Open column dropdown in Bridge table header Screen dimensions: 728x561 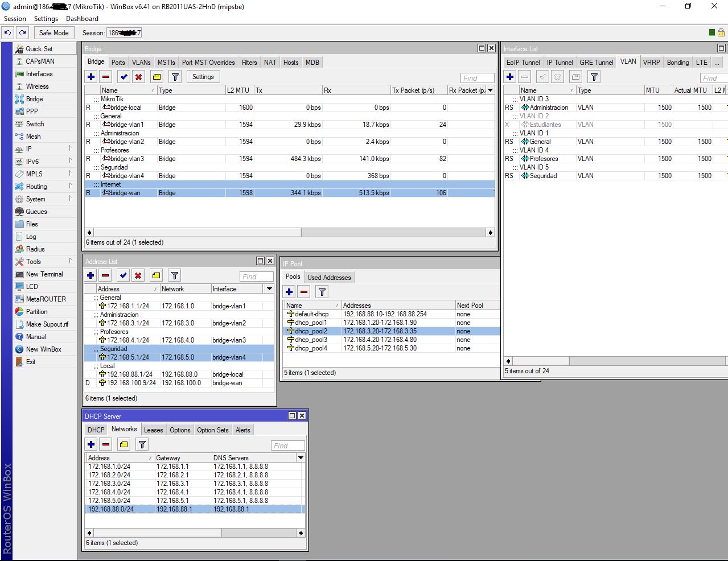coord(490,90)
